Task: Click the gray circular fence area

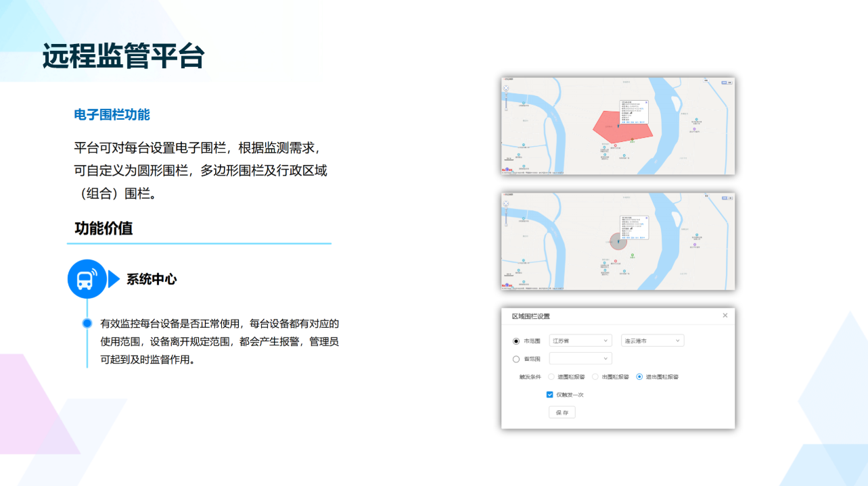Action: 618,242
